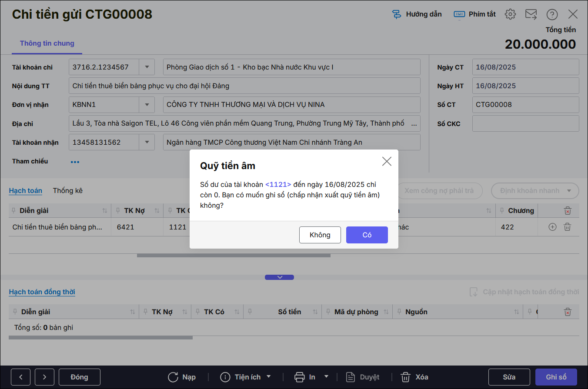Click delete-all icon in Hạch toán đồng thời header

(568, 312)
